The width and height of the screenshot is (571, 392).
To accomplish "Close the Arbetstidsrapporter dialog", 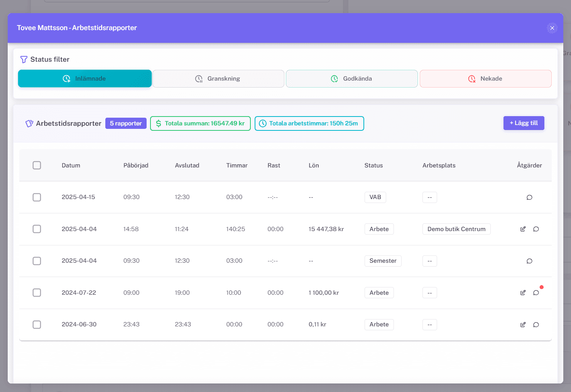I will 552,28.
